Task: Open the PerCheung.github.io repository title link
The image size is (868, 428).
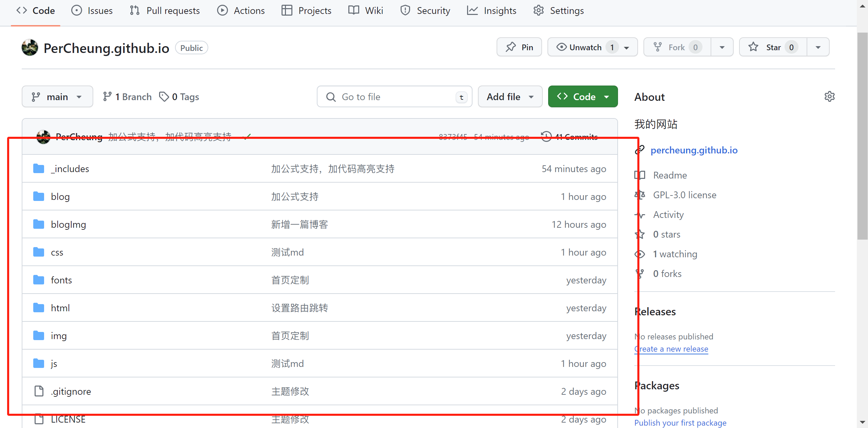Action: pos(107,48)
